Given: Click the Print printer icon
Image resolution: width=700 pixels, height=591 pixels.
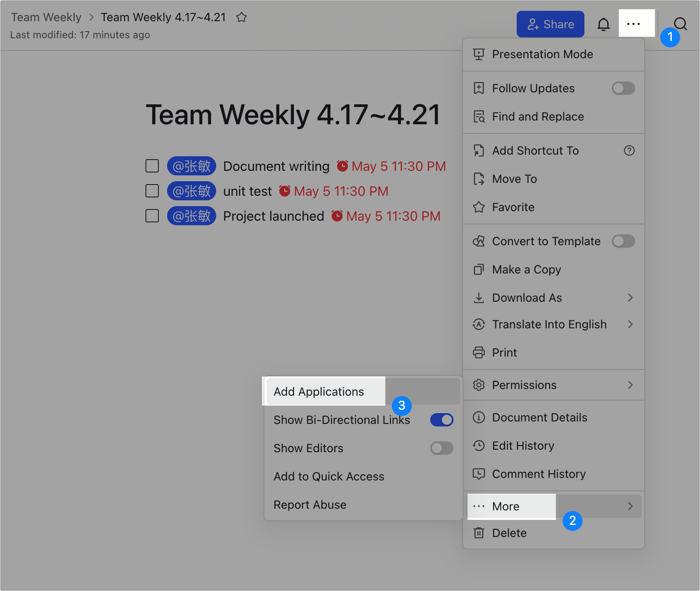Looking at the screenshot, I should pyautogui.click(x=479, y=352).
